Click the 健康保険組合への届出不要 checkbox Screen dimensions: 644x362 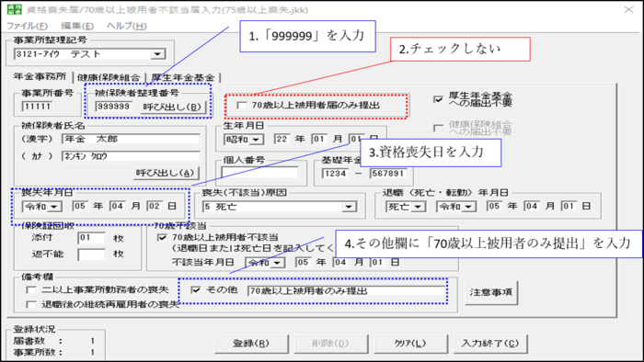pyautogui.click(x=438, y=129)
